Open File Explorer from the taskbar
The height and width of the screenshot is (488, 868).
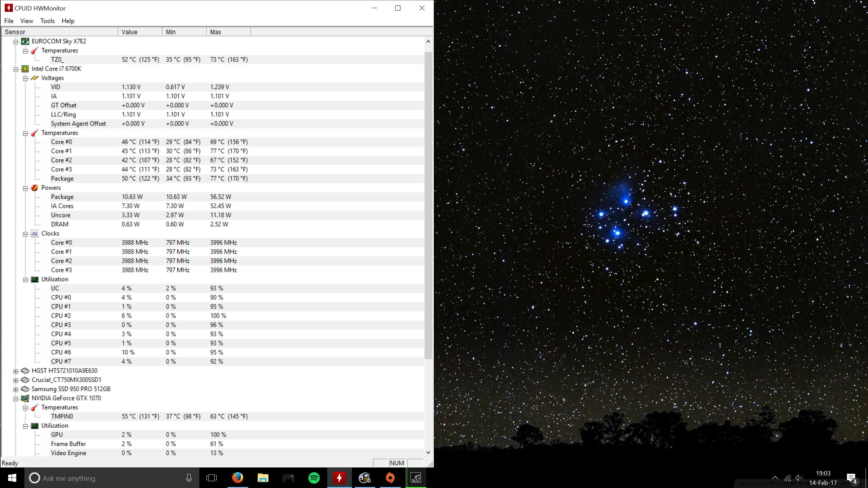tap(263, 478)
